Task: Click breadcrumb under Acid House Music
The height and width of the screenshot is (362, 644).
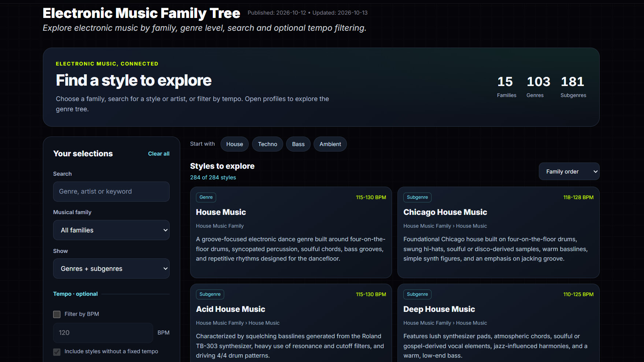Action: coord(238,323)
